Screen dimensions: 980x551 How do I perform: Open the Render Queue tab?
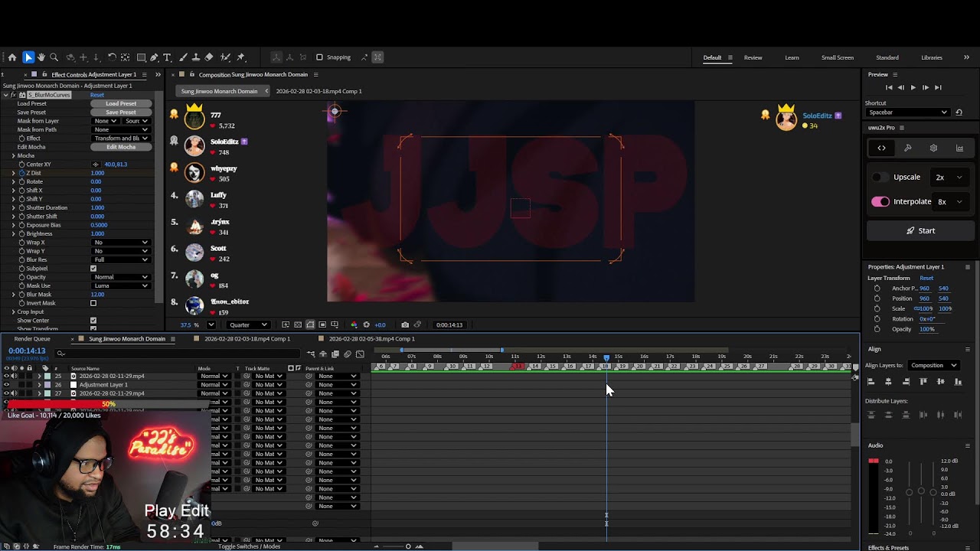(32, 338)
